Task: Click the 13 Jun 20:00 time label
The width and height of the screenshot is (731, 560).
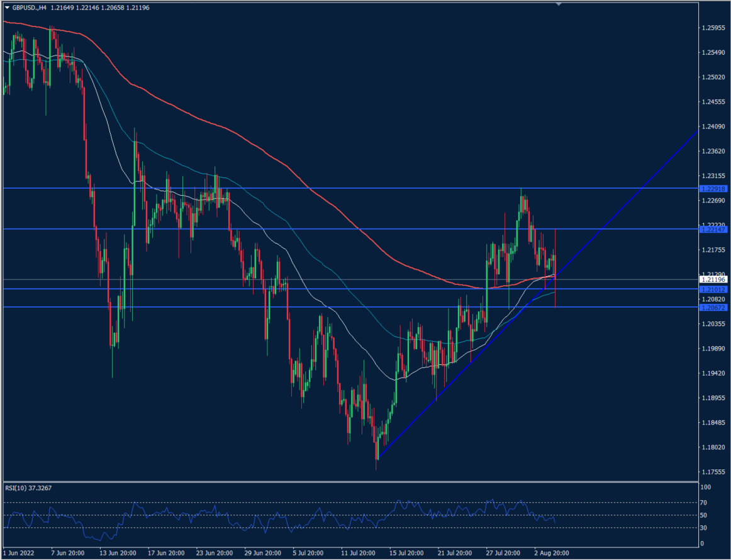Action: 117,553
